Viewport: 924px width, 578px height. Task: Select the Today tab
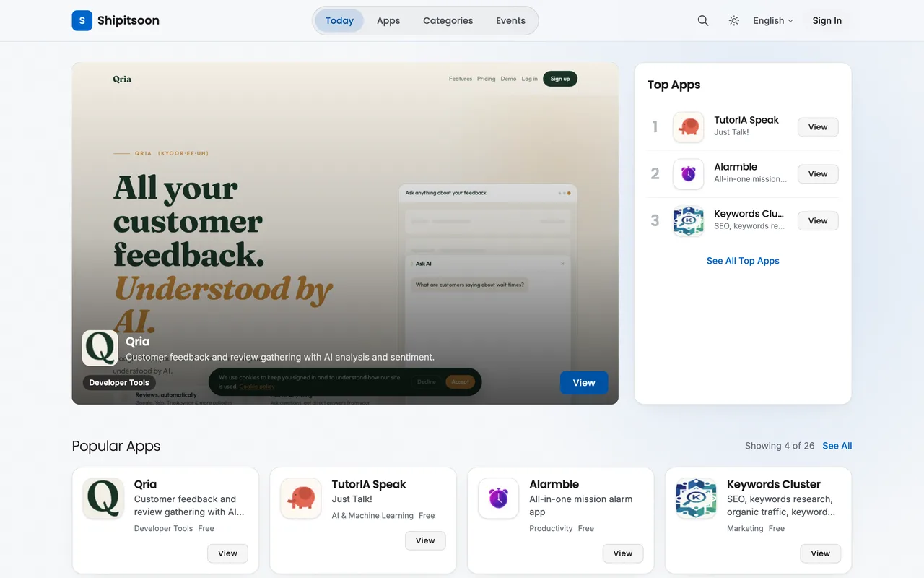click(x=339, y=20)
